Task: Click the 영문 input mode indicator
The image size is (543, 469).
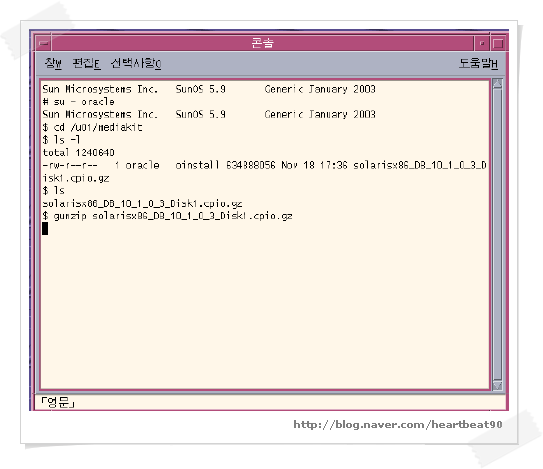Action: 57,402
